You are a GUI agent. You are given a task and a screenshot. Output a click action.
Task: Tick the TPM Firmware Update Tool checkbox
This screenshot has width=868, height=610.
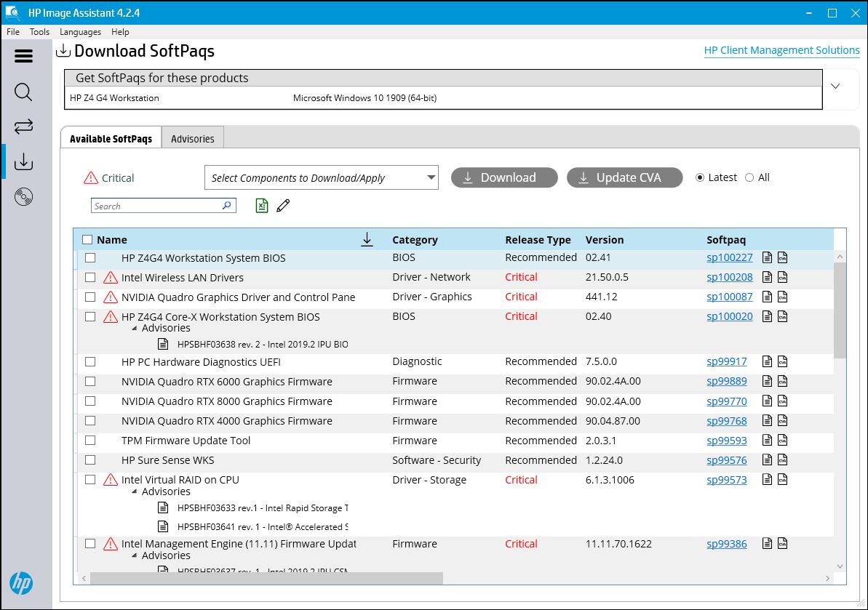[90, 440]
